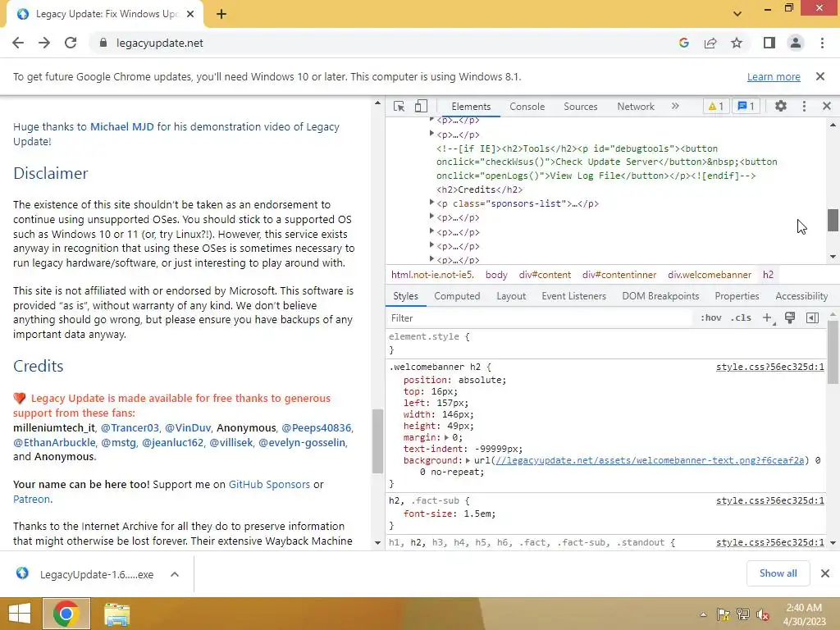Show the warnings count badge
840x630 pixels.
click(x=716, y=106)
